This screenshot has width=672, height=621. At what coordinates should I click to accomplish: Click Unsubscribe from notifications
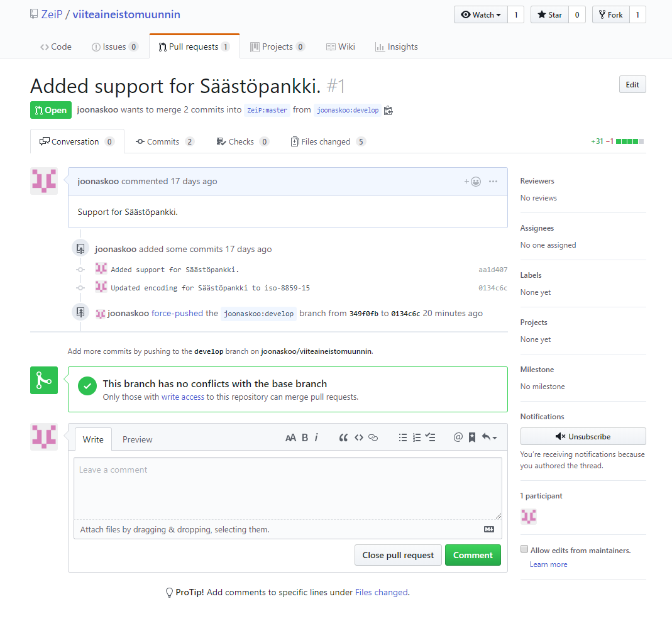[x=583, y=436]
